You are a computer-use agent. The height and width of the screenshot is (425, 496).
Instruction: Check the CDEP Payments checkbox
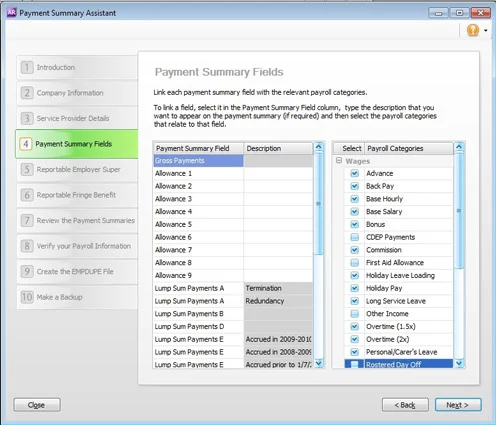[354, 237]
